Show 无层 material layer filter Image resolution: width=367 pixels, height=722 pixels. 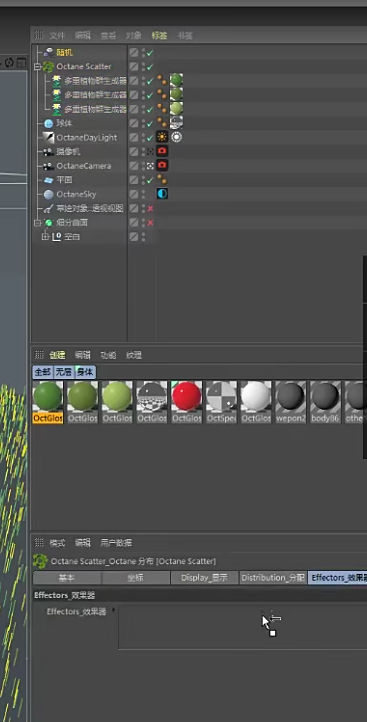(x=64, y=372)
